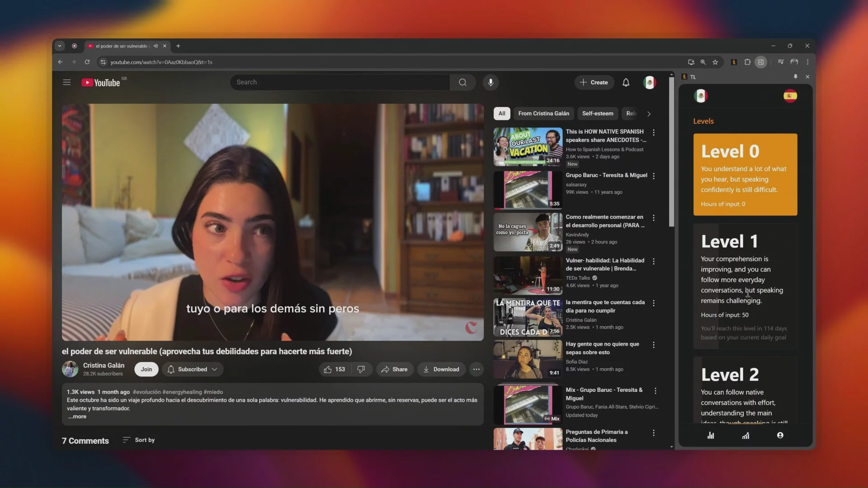
Task: Click the voice search microphone icon
Action: [491, 82]
